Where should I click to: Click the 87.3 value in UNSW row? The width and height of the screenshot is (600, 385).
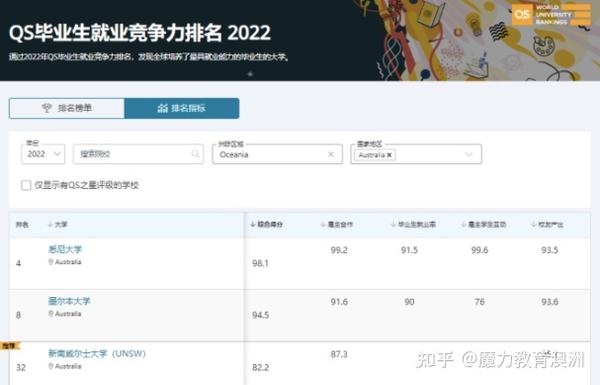click(x=339, y=354)
